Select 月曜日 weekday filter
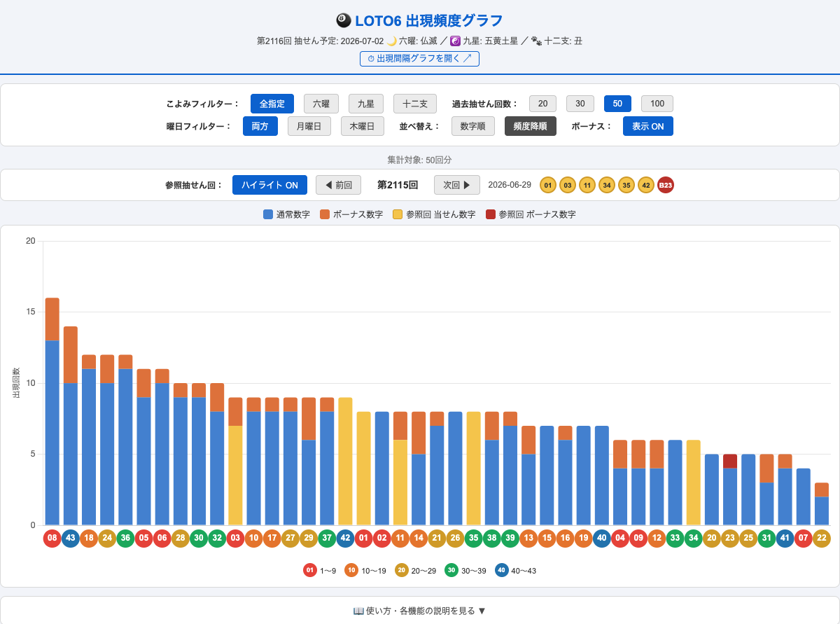The height and width of the screenshot is (624, 840). click(x=309, y=126)
